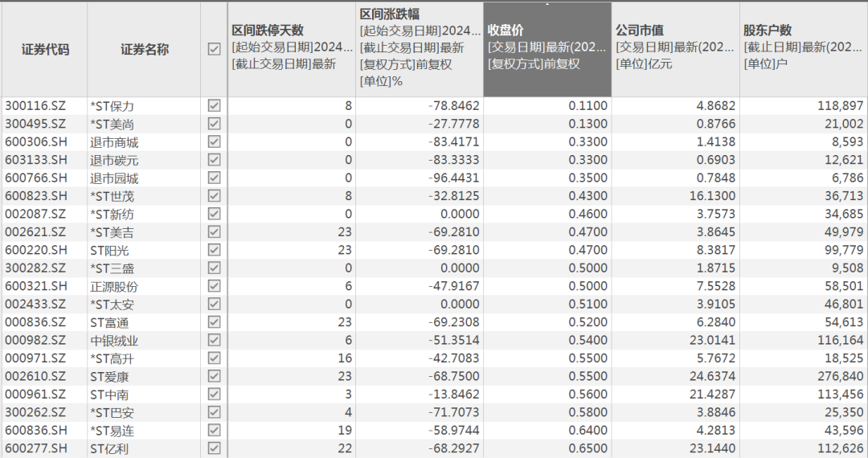Toggle checkbox for *ST巴安 row
This screenshot has width=868, height=458.
tap(214, 412)
